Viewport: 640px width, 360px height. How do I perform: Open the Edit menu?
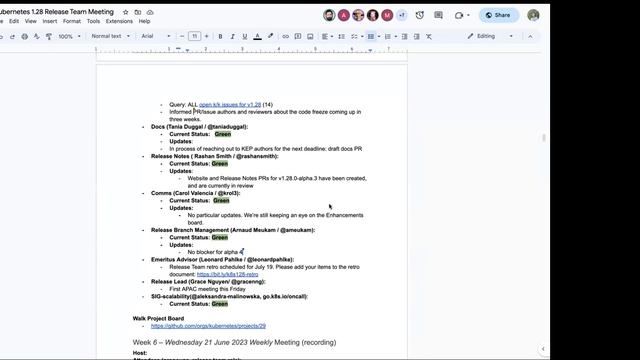click(x=14, y=21)
